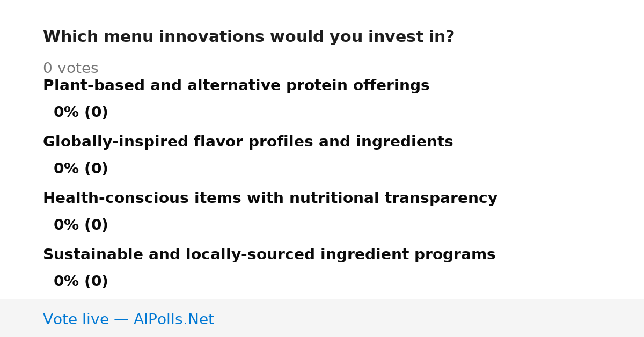
Task: Click the orange result bar for Sustainable
Action: pos(43,282)
